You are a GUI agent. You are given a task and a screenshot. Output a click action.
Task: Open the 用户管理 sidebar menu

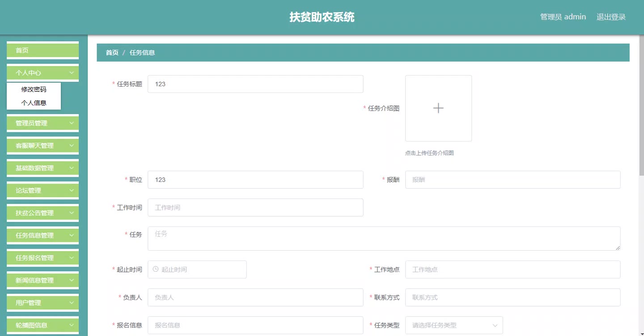click(x=42, y=302)
